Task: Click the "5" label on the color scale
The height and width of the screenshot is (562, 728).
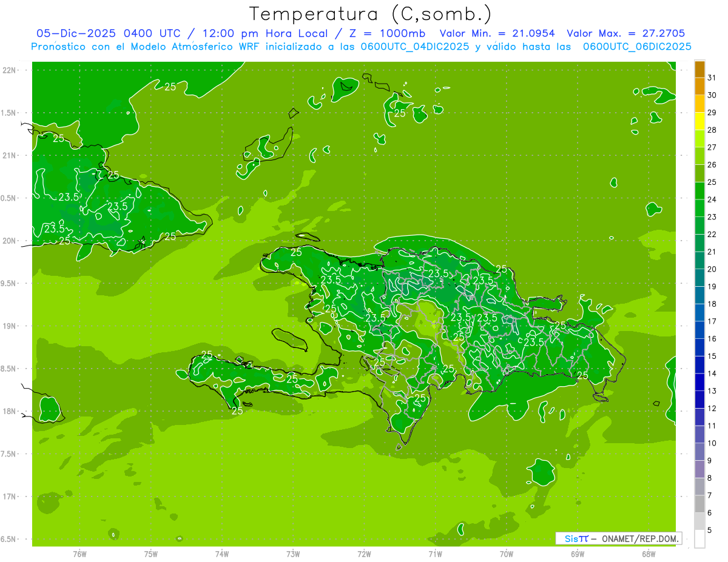Action: click(x=710, y=530)
